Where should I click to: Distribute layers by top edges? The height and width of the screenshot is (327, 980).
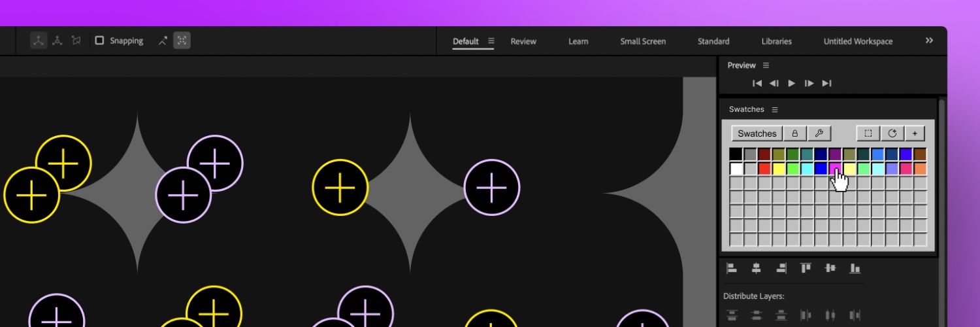click(x=732, y=315)
